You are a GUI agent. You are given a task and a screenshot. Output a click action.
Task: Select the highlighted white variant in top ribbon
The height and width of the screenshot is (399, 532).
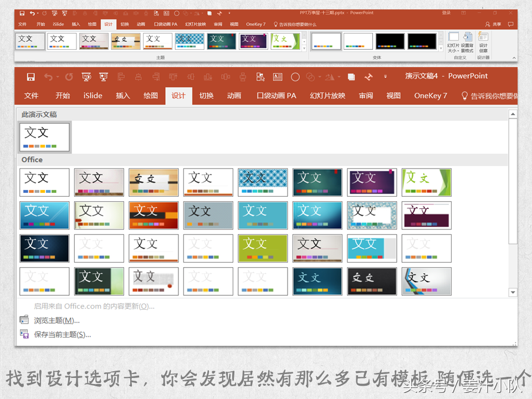326,42
